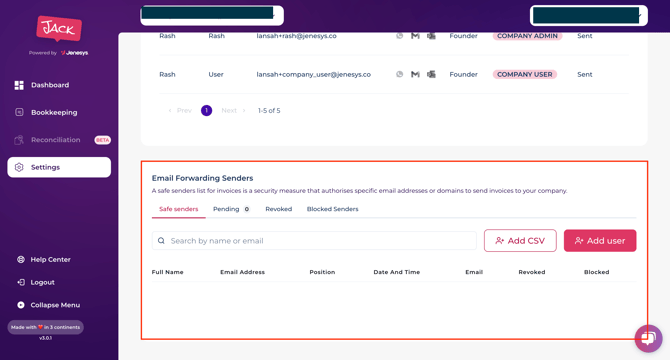
Task: Click Gmail icon in company_user row
Action: [x=415, y=74]
